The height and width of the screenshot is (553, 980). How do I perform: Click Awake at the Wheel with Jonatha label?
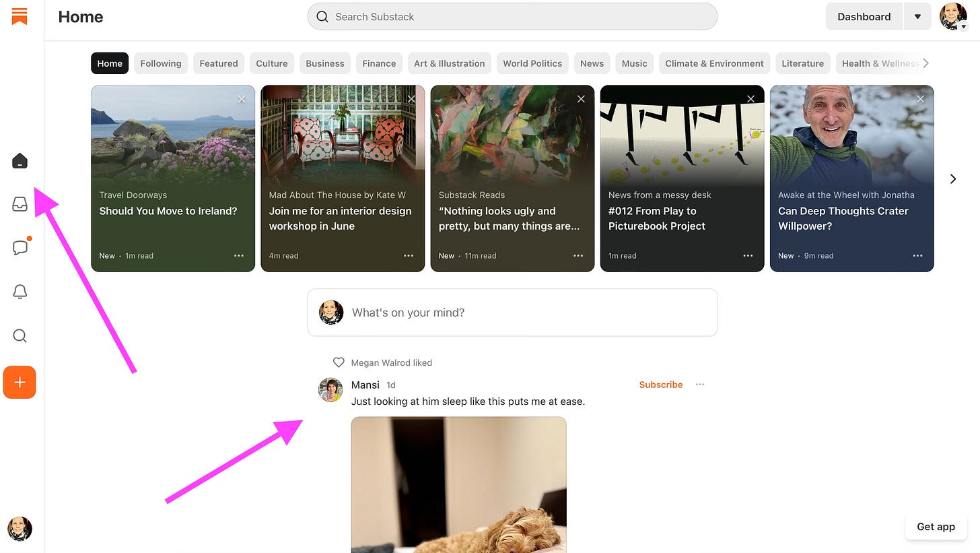pos(846,195)
